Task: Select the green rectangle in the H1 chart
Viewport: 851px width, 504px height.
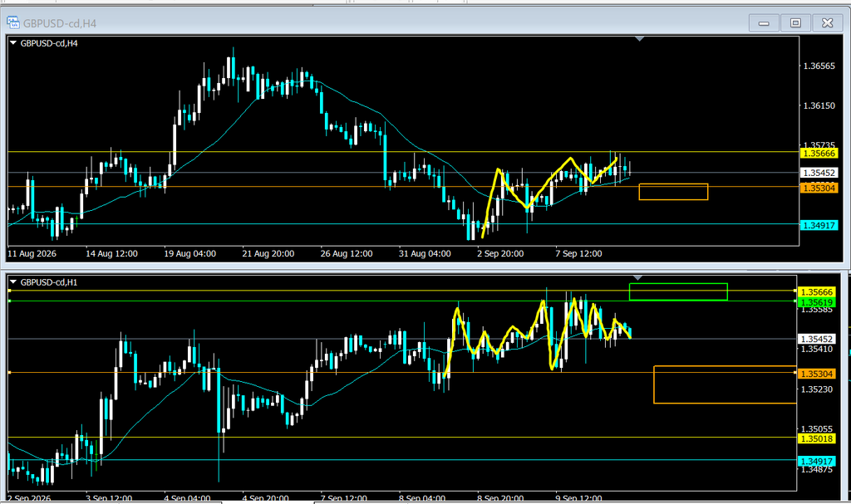Action: coord(678,292)
